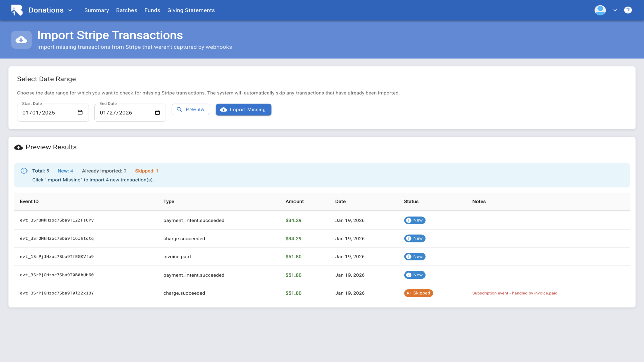This screenshot has height=362, width=644.
Task: Click the user profile avatar
Action: (x=600, y=10)
